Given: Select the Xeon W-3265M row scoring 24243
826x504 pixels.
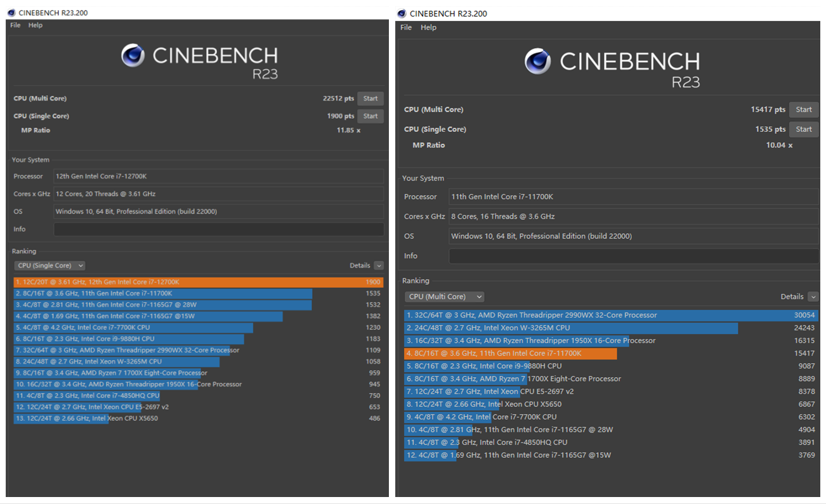Looking at the screenshot, I should (x=612, y=328).
